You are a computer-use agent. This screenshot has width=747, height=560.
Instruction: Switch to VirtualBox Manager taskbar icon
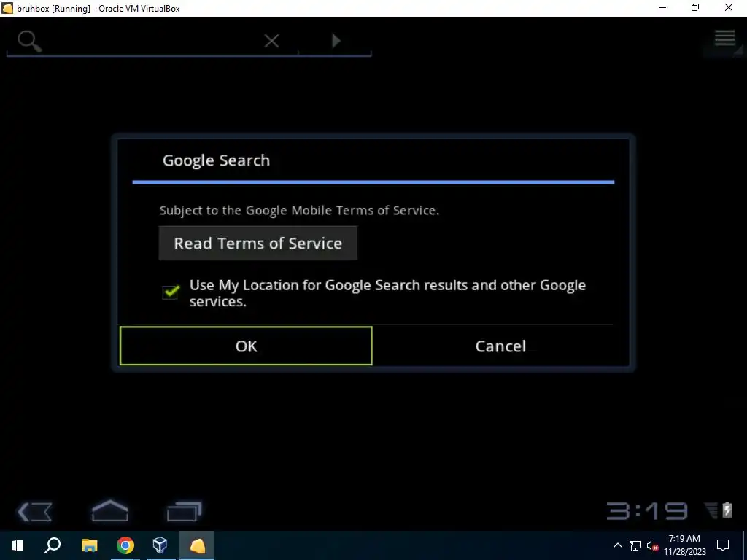click(160, 545)
